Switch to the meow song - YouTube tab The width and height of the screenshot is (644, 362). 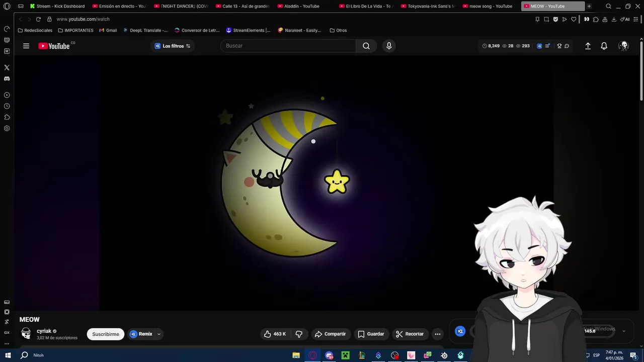(490, 6)
